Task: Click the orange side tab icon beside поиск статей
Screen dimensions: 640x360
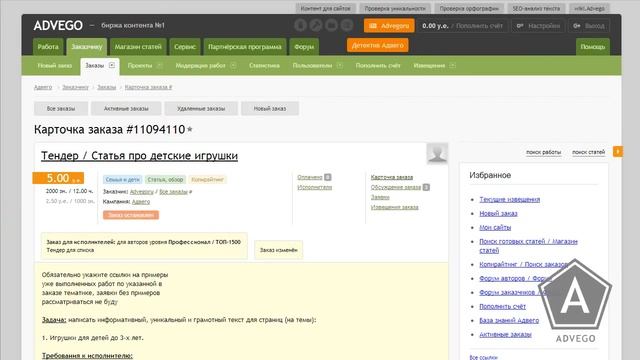Action: (618, 151)
